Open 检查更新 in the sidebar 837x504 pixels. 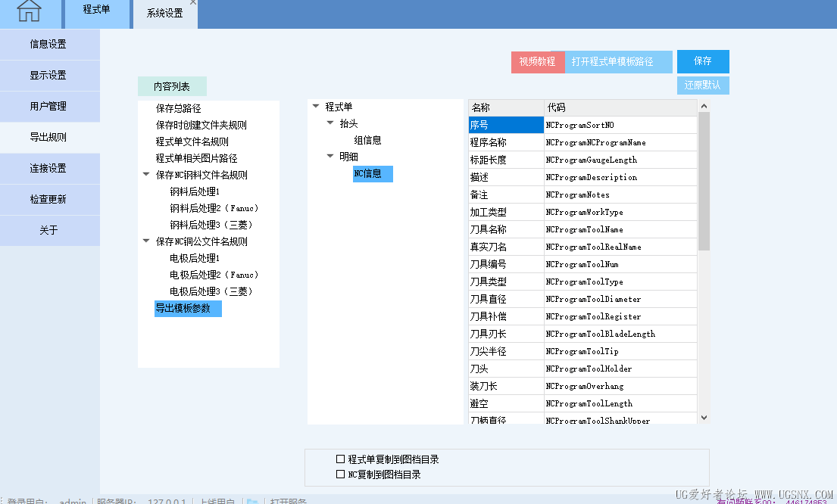click(x=49, y=200)
